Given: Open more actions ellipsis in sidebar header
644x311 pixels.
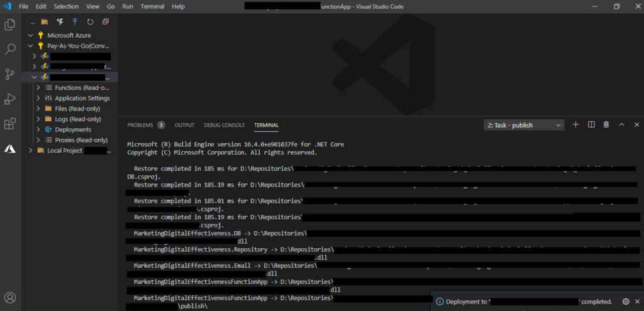Looking at the screenshot, I should (33, 22).
